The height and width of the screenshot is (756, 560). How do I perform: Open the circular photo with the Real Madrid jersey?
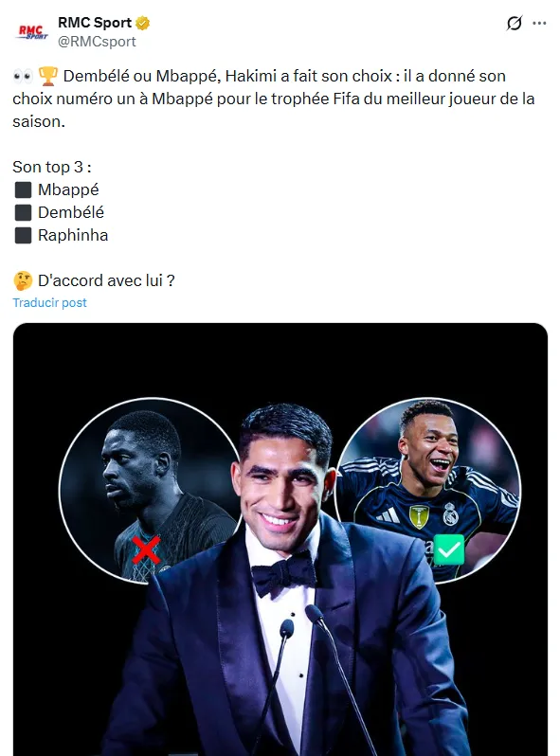pyautogui.click(x=427, y=491)
